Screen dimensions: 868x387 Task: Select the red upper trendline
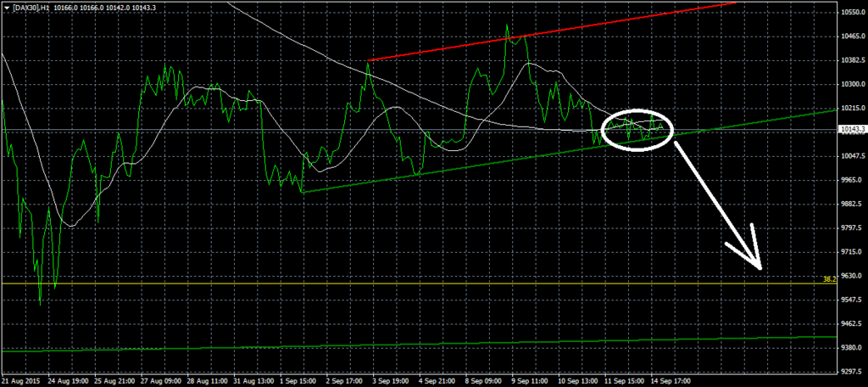pyautogui.click(x=551, y=32)
